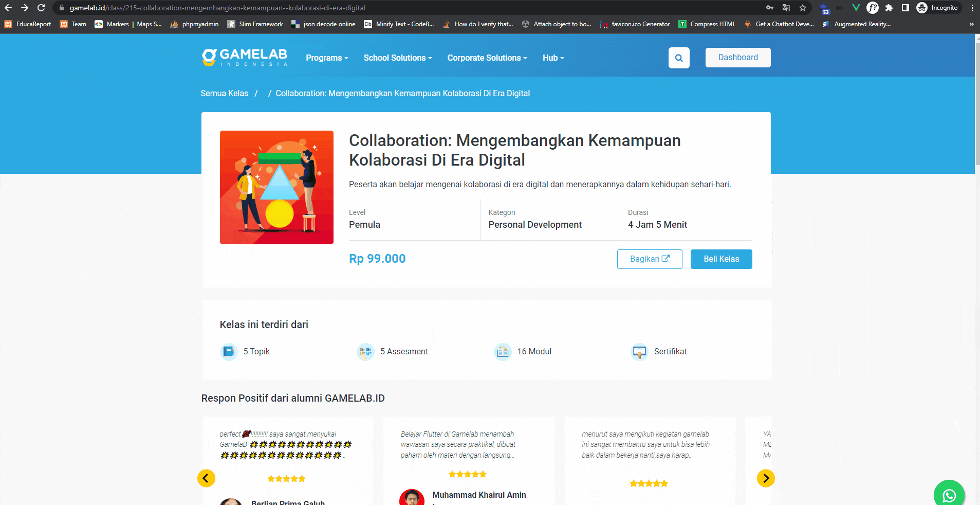
Task: Open favicon.ico Generator bookmark
Action: (635, 24)
